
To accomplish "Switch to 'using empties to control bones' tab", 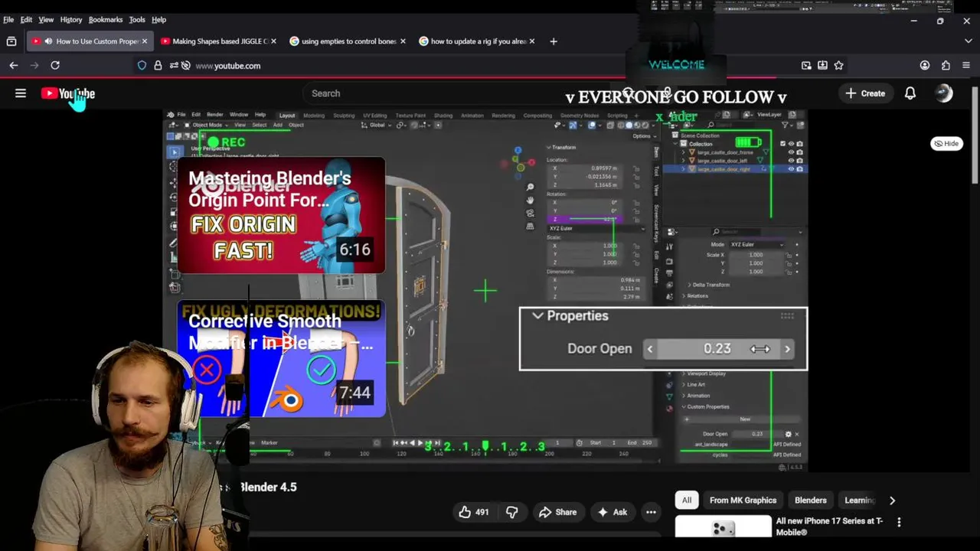I will (348, 41).
